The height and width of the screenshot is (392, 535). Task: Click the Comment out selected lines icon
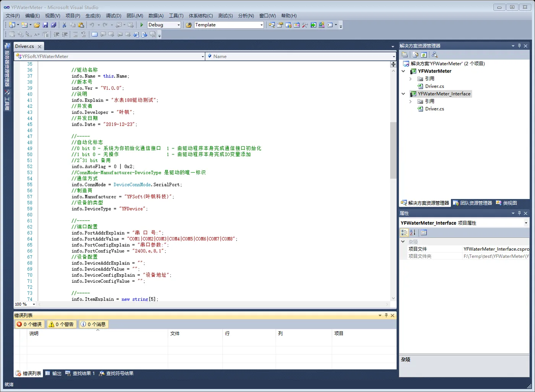tap(75, 34)
